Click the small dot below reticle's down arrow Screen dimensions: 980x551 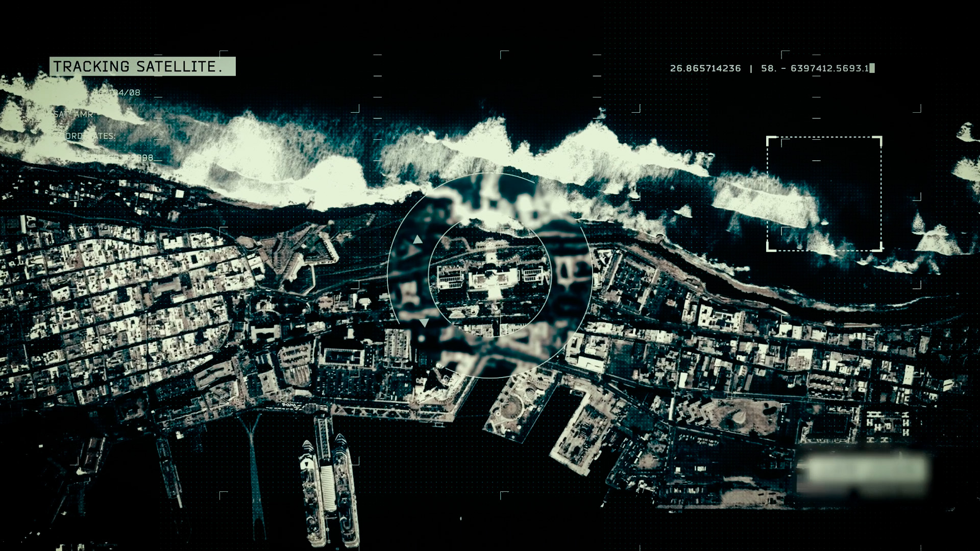422,338
